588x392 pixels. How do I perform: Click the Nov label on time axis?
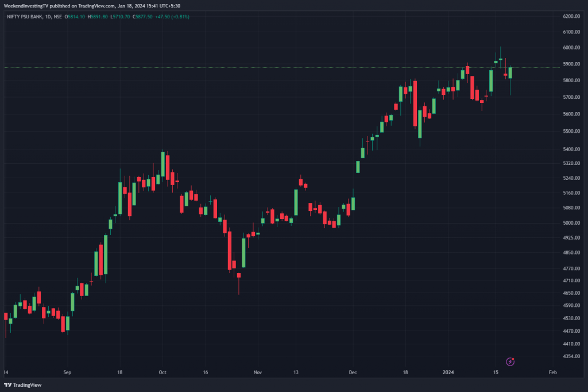(258, 372)
